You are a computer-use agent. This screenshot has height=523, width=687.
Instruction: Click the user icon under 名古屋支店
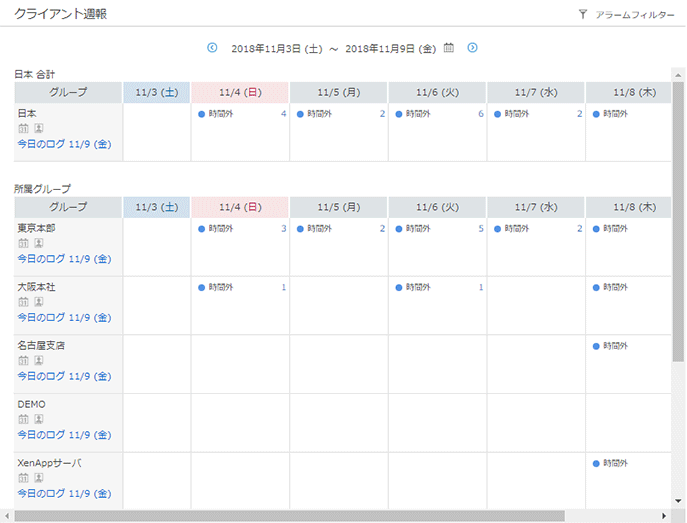coord(39,361)
